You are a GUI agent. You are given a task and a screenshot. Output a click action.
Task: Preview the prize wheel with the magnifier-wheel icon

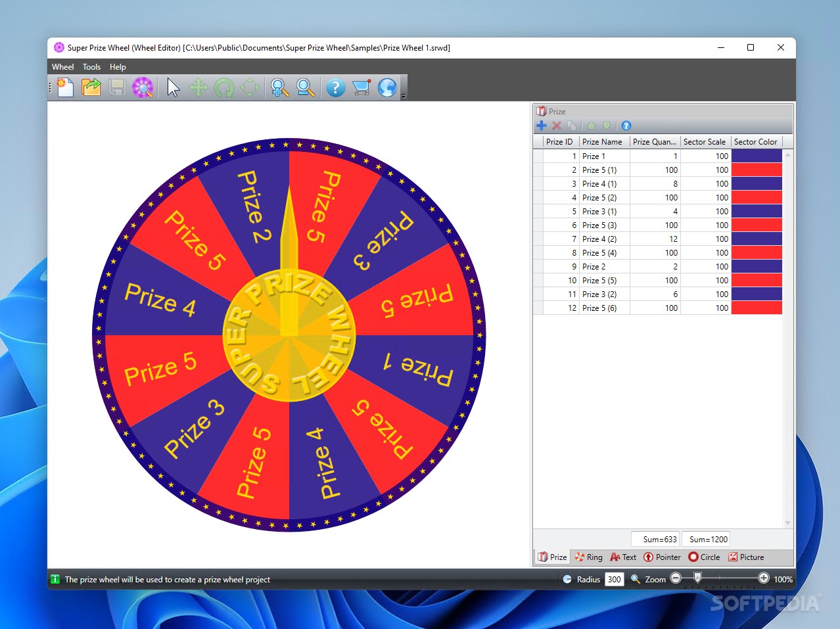(x=143, y=87)
